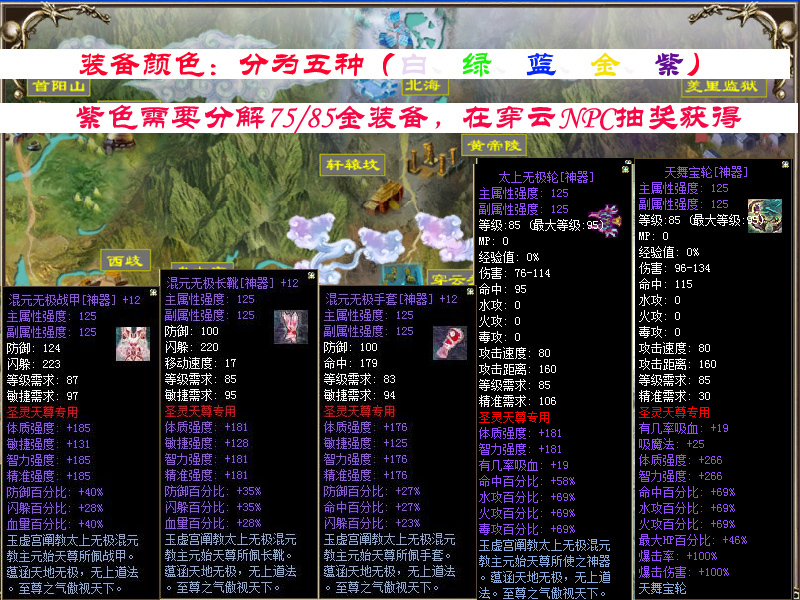Click 敏捷需求: 95 line
Image resolution: width=800 pixels, height=600 pixels.
[201, 395]
